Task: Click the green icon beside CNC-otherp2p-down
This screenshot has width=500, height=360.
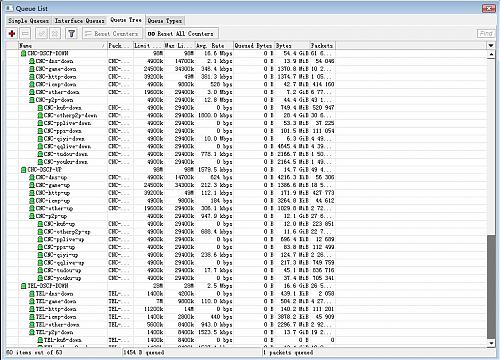Action: [40, 115]
